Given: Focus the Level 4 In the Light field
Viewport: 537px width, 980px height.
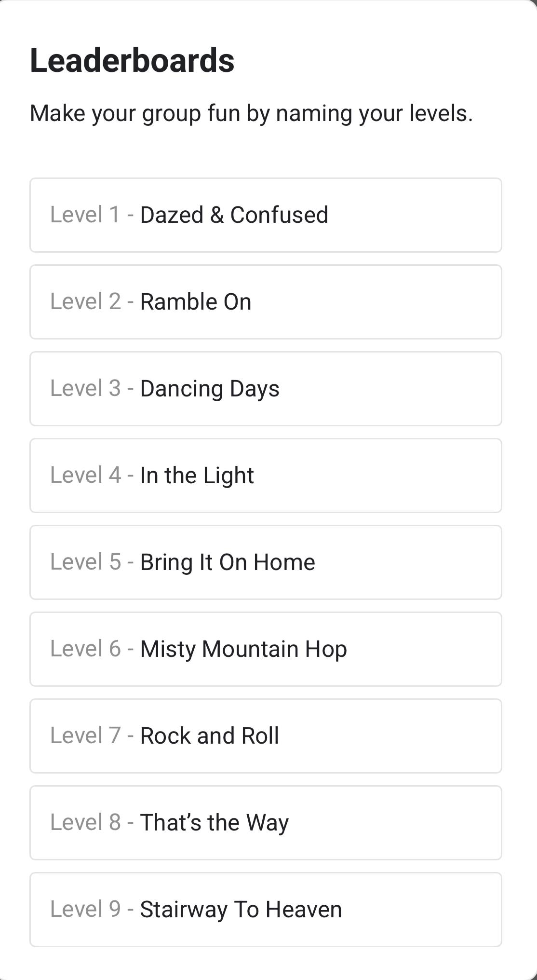Looking at the screenshot, I should pyautogui.click(x=266, y=476).
